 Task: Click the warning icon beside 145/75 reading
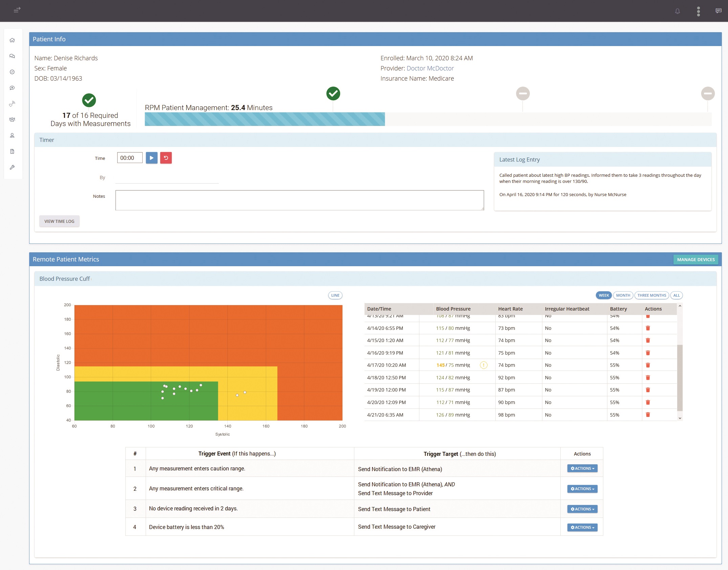483,365
